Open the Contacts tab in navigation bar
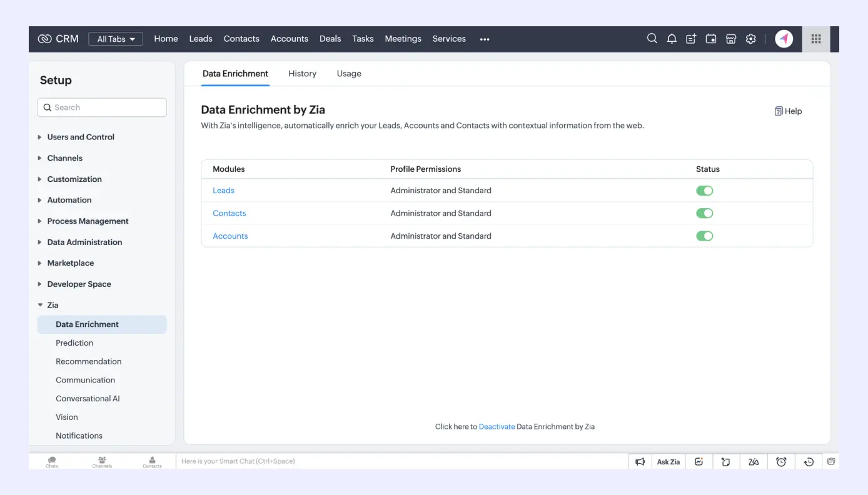 pyautogui.click(x=241, y=39)
